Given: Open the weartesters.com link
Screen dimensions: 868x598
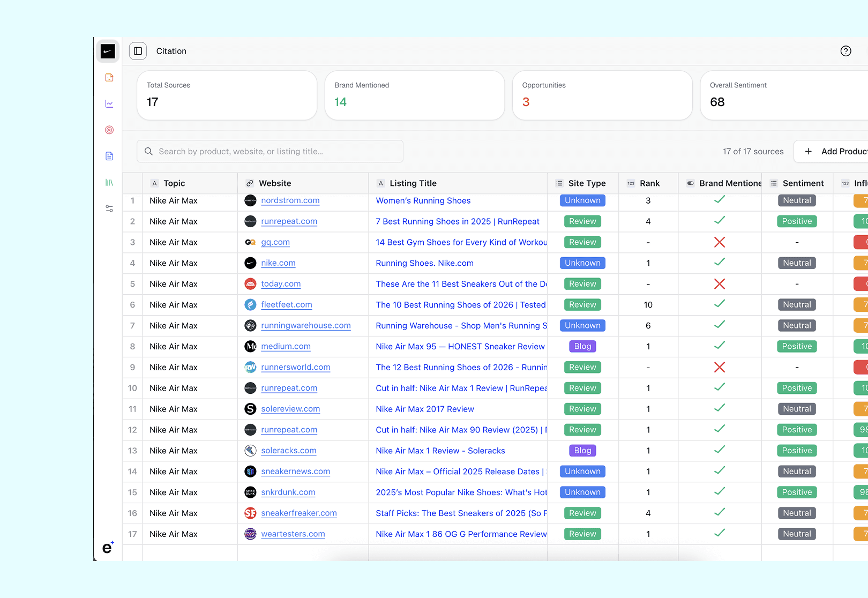Looking at the screenshot, I should (x=293, y=534).
